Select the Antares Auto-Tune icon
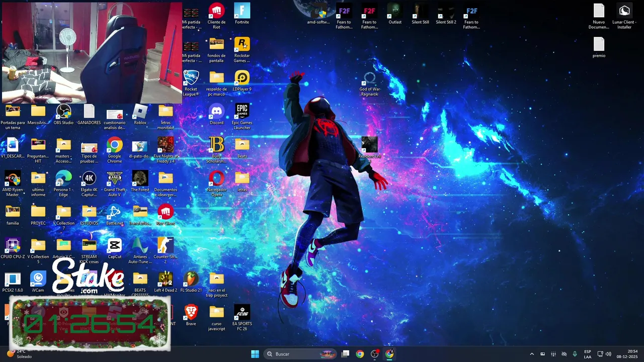Screen dimensions: 644x362 [140, 250]
